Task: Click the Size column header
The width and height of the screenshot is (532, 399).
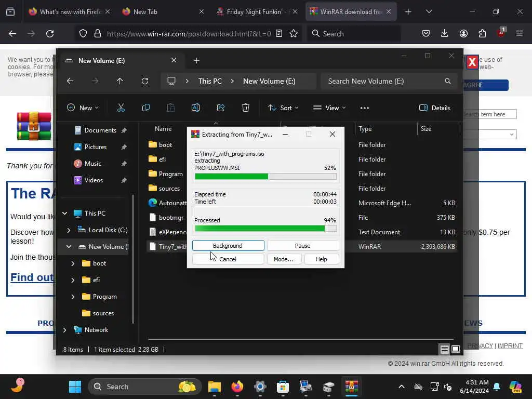Action: tap(437, 129)
